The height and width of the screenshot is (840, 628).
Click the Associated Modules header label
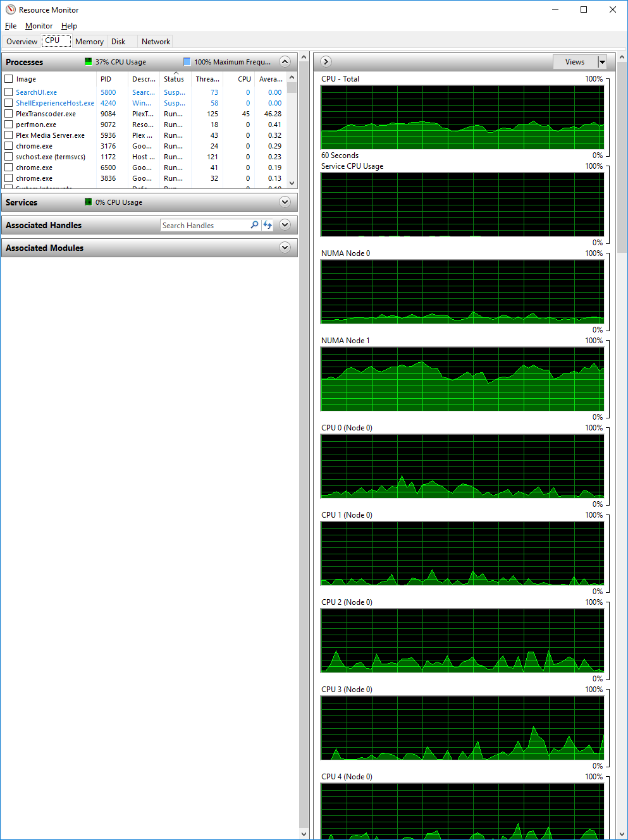click(x=44, y=248)
